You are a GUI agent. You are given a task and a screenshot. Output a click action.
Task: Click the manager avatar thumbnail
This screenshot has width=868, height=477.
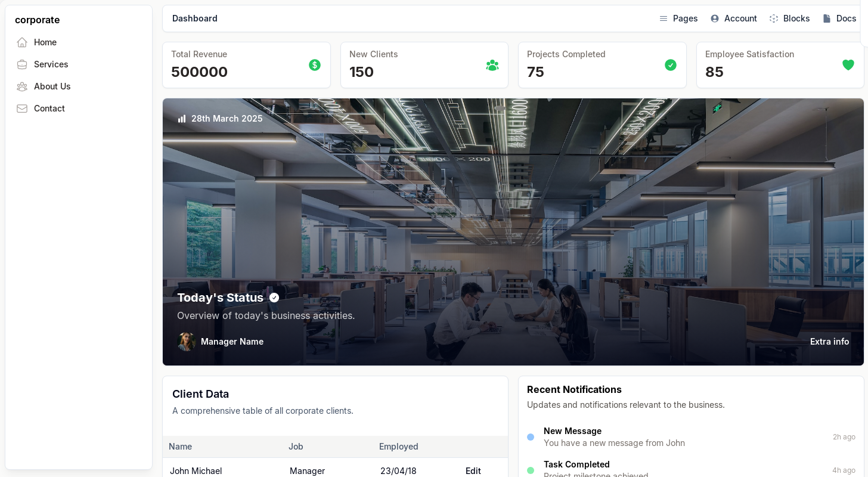tap(187, 342)
